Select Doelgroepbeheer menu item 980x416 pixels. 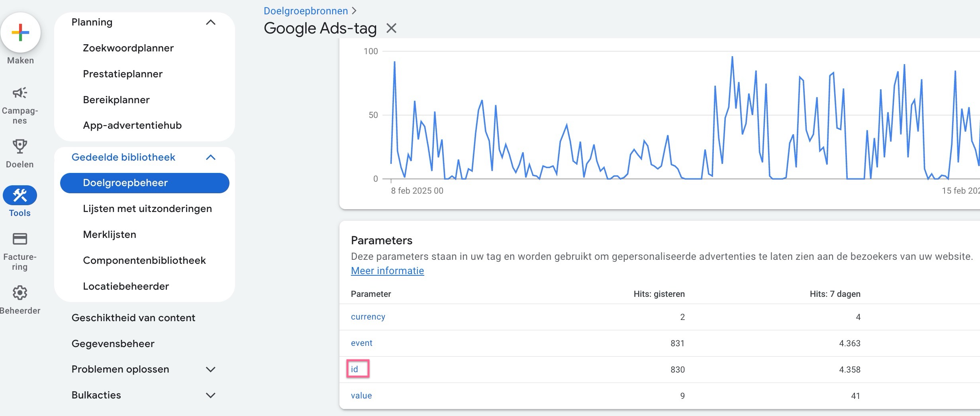coord(145,183)
